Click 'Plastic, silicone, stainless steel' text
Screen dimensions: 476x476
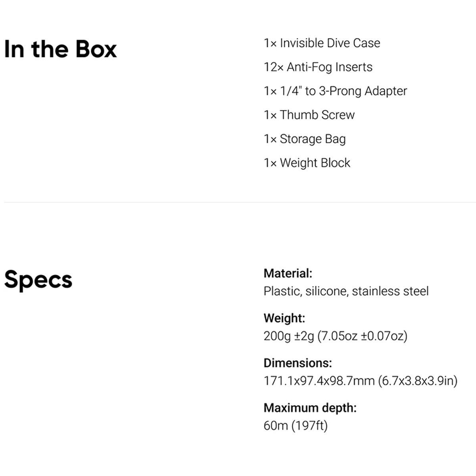point(346,291)
